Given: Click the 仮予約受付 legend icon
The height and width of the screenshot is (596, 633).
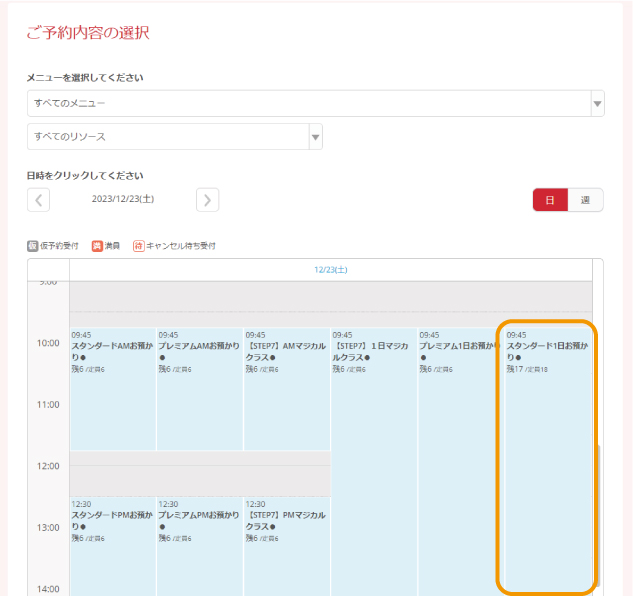Looking at the screenshot, I should [33, 246].
